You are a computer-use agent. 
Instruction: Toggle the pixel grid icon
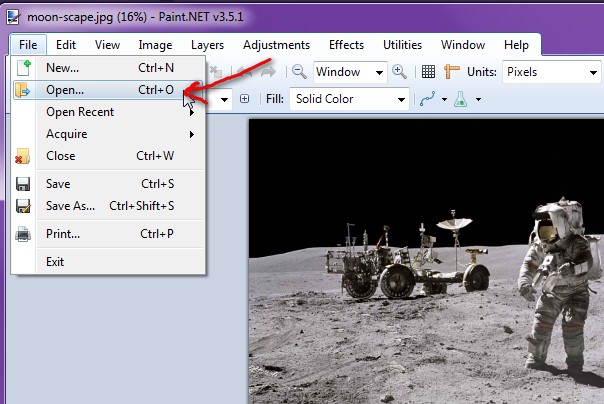coord(428,72)
